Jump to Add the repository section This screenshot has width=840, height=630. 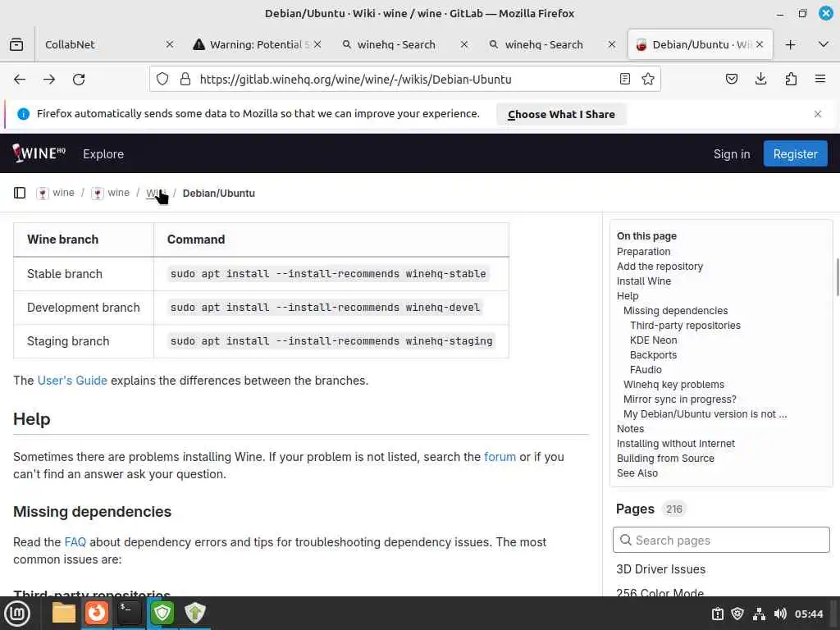point(660,267)
